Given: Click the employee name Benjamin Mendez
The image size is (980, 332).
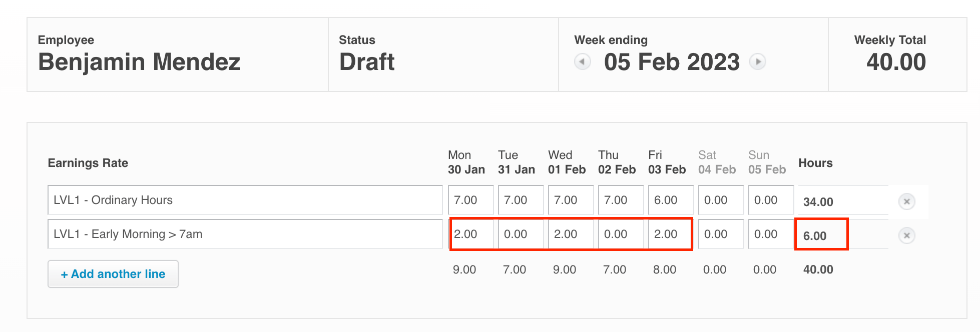Looking at the screenshot, I should (140, 61).
